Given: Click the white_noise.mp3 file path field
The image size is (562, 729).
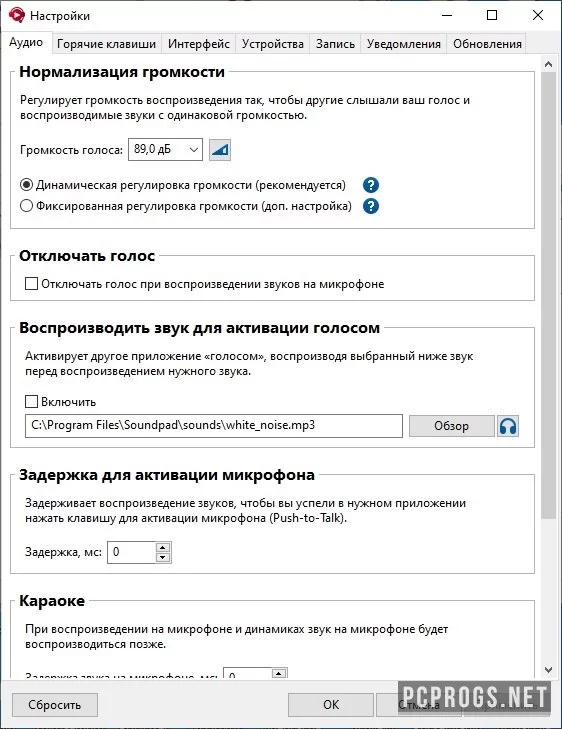Looking at the screenshot, I should (214, 426).
